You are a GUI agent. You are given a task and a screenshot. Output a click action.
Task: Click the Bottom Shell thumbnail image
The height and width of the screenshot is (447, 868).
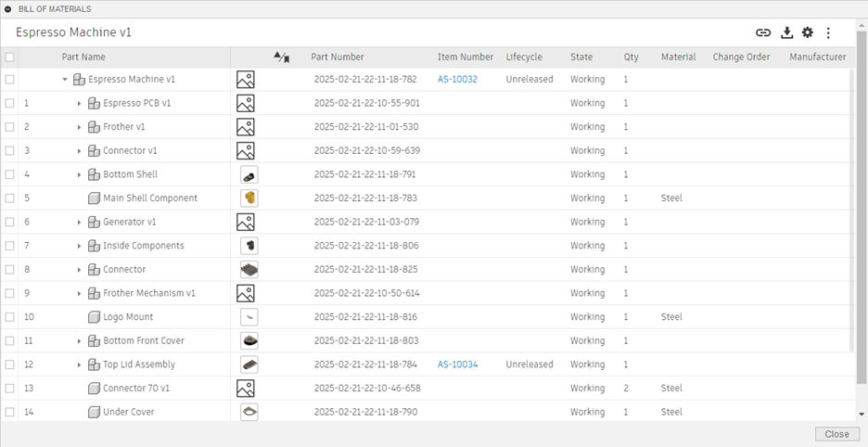click(249, 174)
